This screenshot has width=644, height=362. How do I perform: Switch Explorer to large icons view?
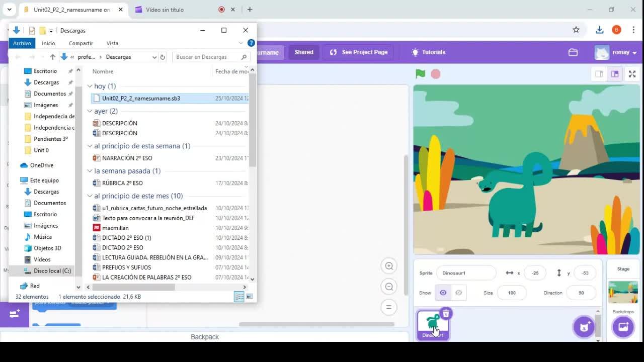point(249,297)
